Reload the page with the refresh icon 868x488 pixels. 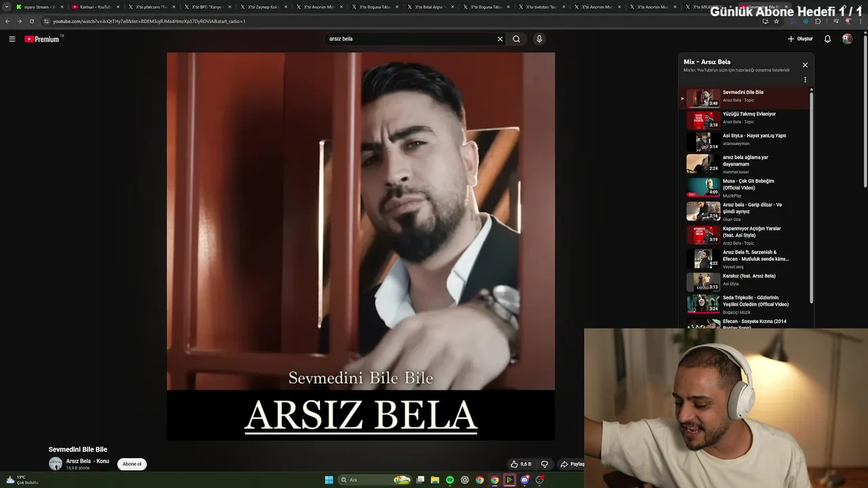[x=32, y=21]
